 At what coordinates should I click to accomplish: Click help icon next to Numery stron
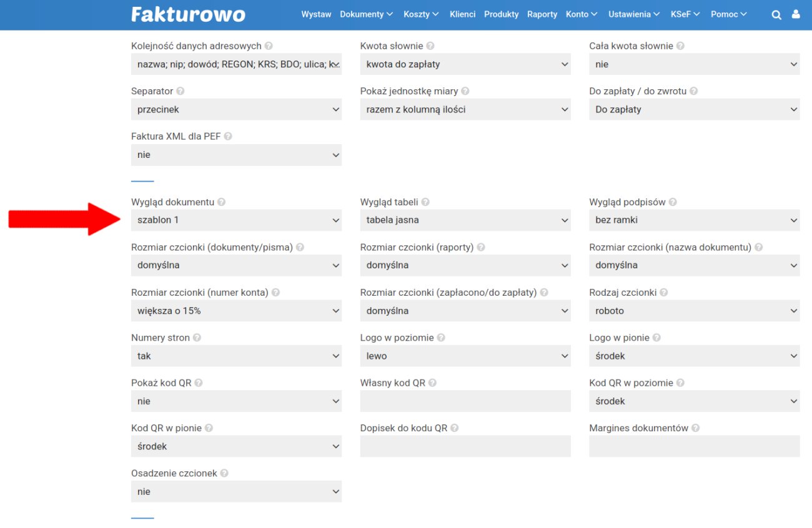click(x=197, y=338)
